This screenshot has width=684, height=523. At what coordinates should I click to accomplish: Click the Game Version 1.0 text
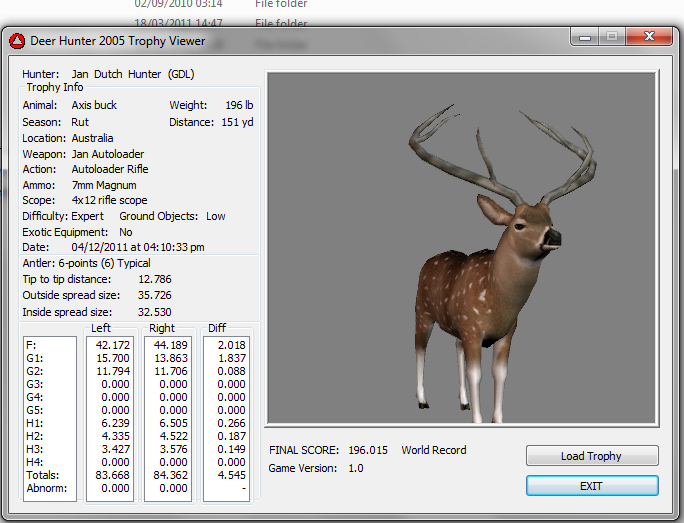(357, 468)
